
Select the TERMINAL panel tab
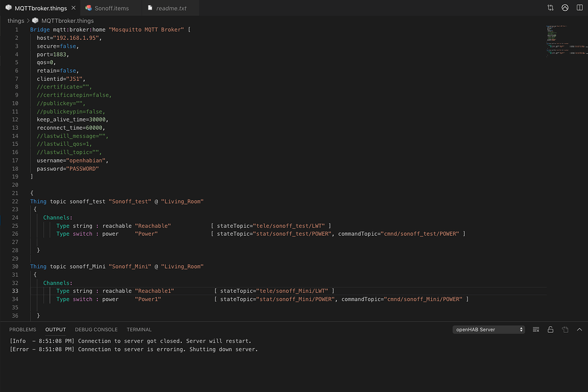click(139, 329)
